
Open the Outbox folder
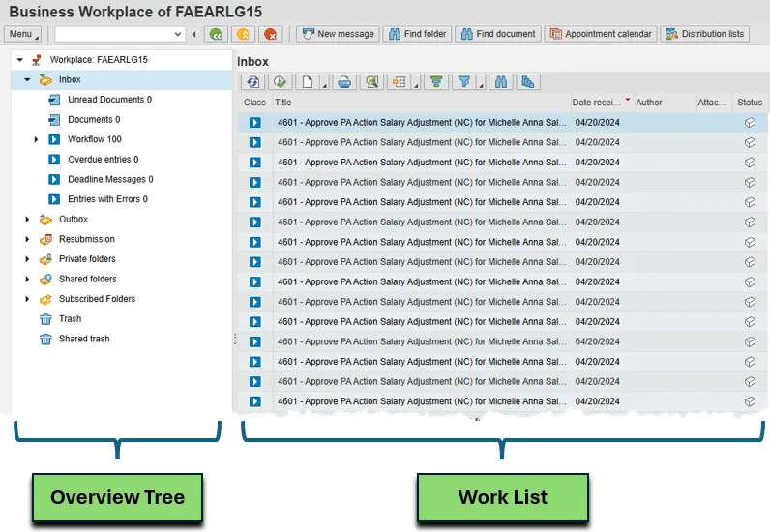click(74, 220)
